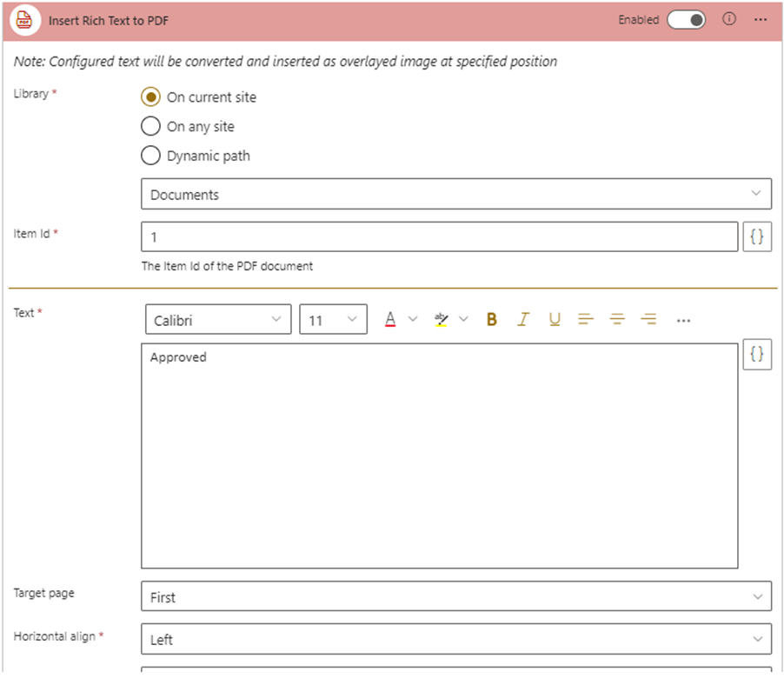Screen dimensions: 784x685
Task: Open the action's more options menu in header
Action: point(761,19)
